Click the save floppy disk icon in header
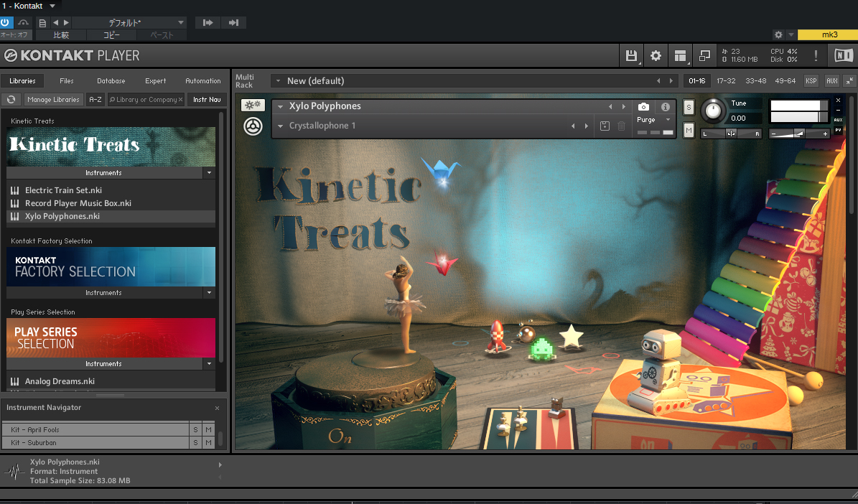This screenshot has height=504, width=858. point(631,55)
